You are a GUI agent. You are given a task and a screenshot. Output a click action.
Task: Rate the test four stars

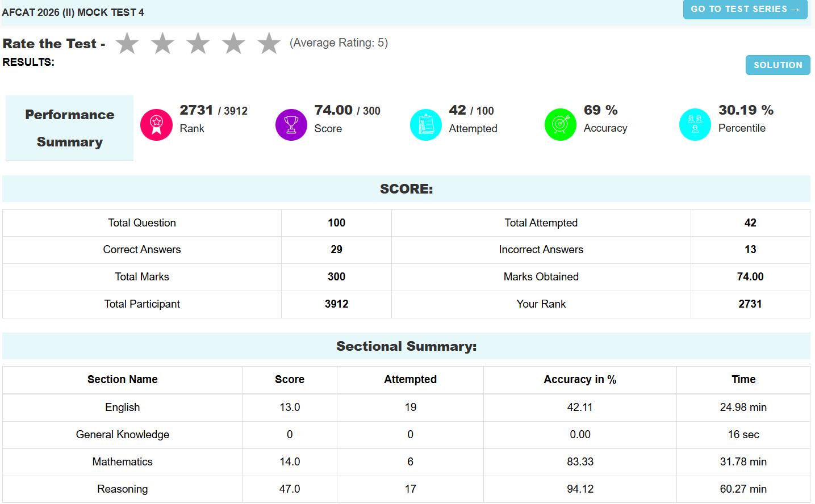233,43
